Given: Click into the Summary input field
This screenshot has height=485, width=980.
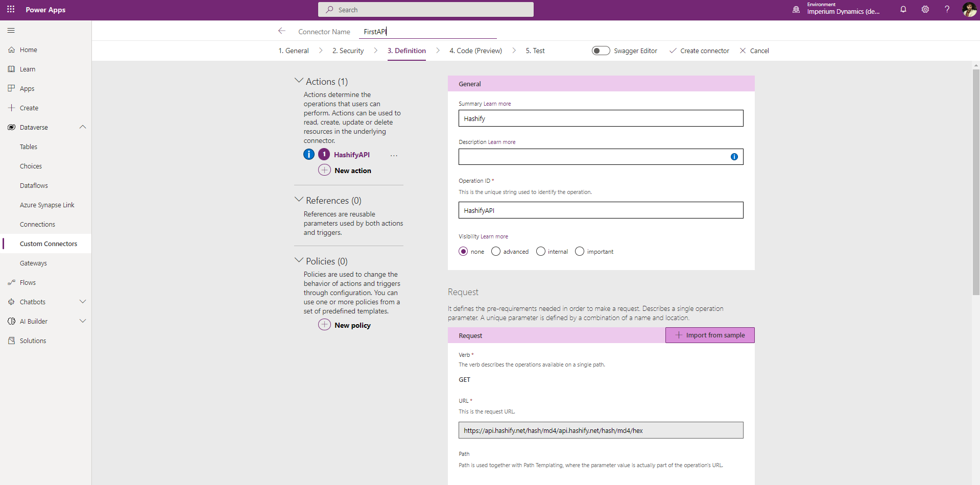Looking at the screenshot, I should (601, 118).
